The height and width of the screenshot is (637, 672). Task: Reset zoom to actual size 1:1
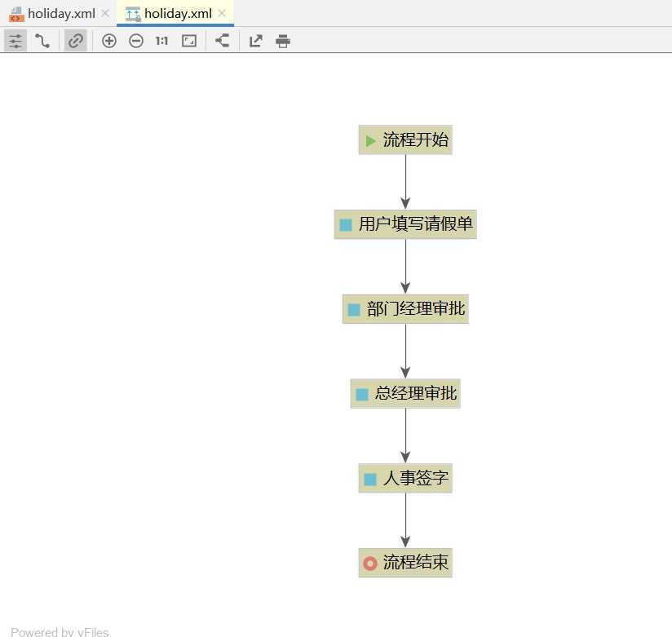(x=162, y=41)
